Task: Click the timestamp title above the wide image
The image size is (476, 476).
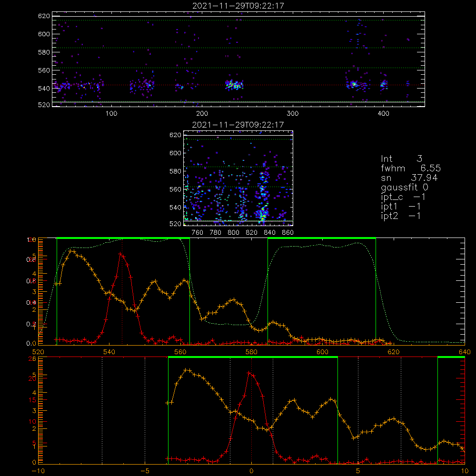Action: [238, 6]
